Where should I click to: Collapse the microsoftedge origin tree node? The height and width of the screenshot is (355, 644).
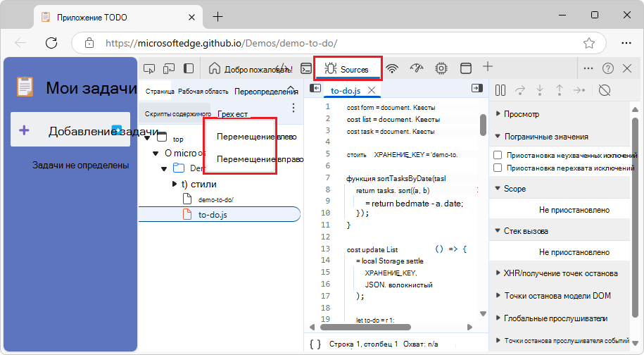[x=156, y=154]
